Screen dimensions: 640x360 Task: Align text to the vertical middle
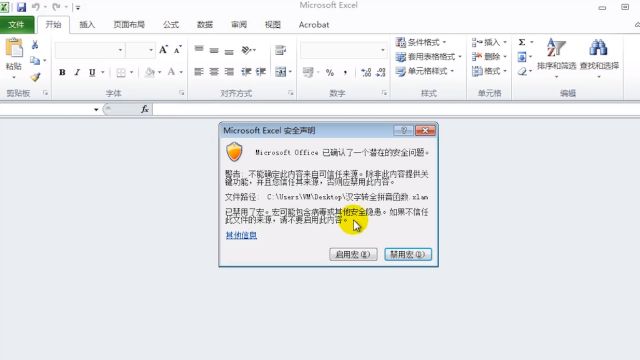(x=214, y=50)
